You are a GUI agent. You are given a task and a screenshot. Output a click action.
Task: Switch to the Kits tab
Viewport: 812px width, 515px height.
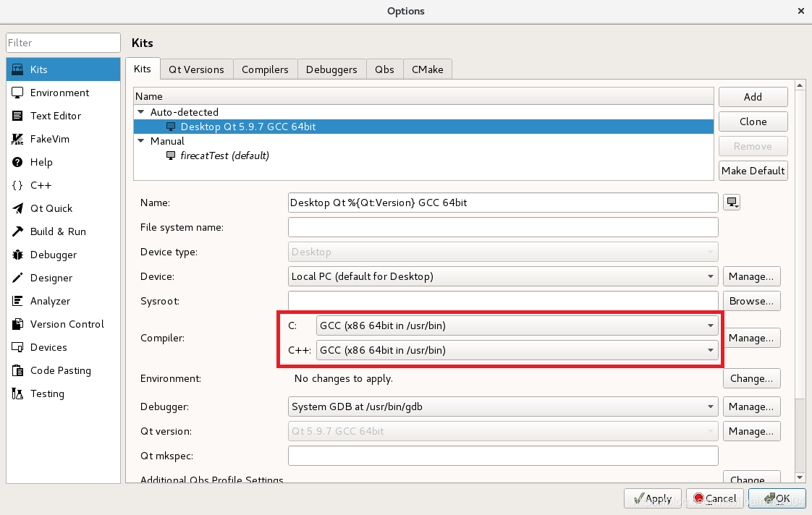[x=143, y=69]
